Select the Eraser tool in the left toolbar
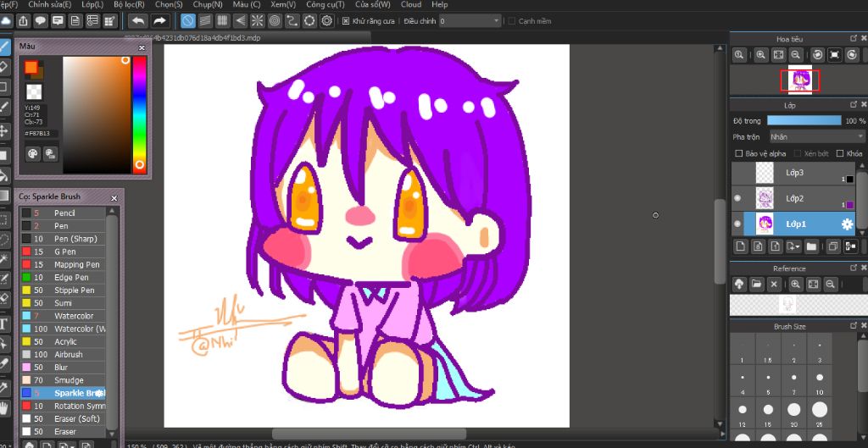Viewport: 868px width, 448px height. 4,67
